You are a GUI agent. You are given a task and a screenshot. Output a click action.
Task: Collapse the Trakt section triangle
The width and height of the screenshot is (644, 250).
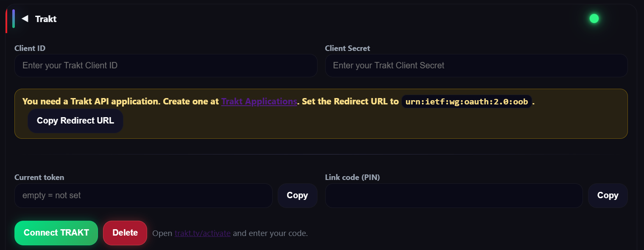click(25, 19)
